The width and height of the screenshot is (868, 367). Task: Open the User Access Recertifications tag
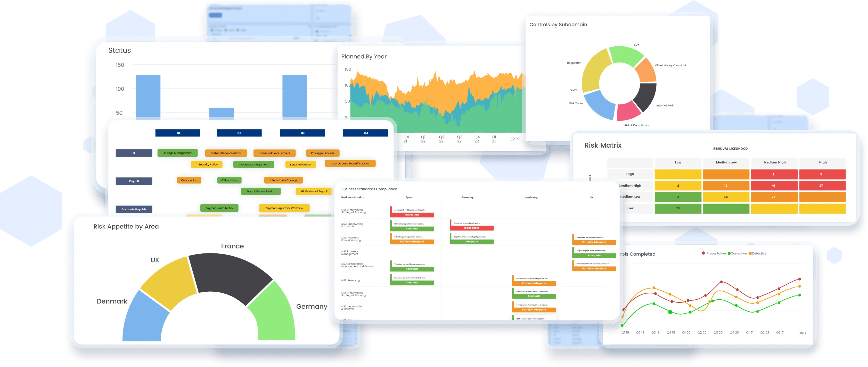[350, 163]
